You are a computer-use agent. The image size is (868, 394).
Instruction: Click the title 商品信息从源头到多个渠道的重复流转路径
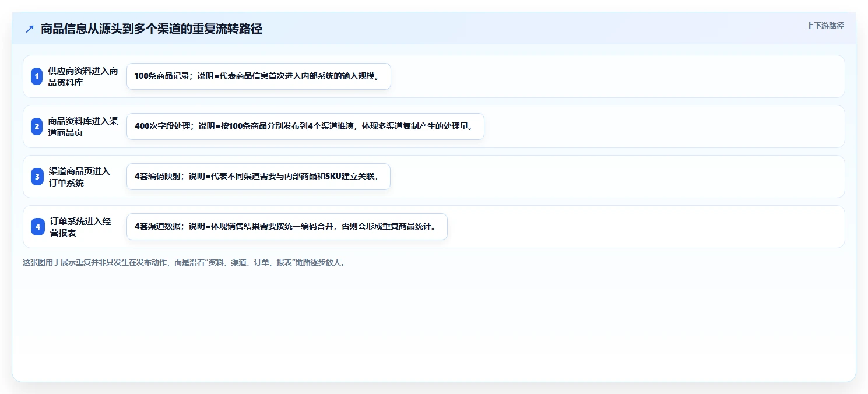point(152,29)
